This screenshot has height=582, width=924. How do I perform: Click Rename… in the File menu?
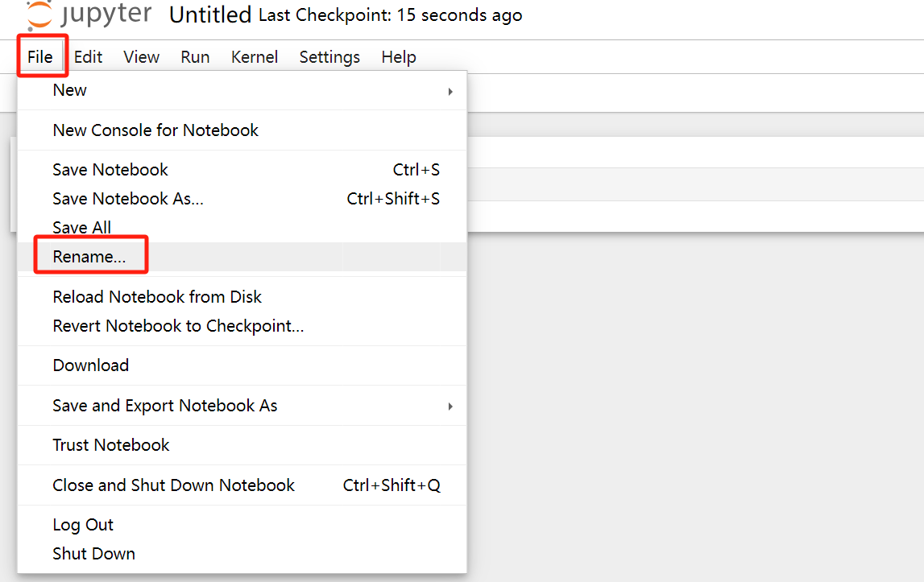[x=89, y=257]
